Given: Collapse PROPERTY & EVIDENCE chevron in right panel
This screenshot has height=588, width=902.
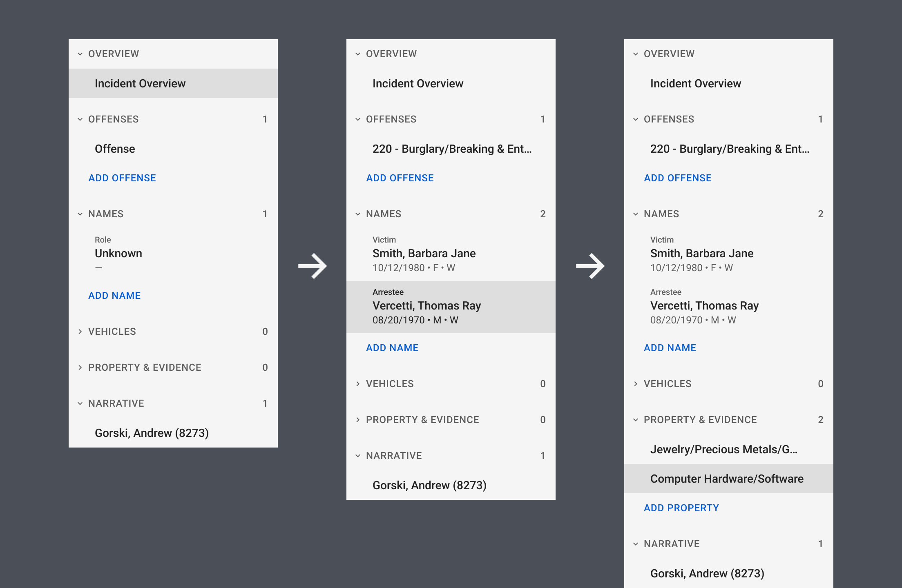Looking at the screenshot, I should [x=636, y=420].
